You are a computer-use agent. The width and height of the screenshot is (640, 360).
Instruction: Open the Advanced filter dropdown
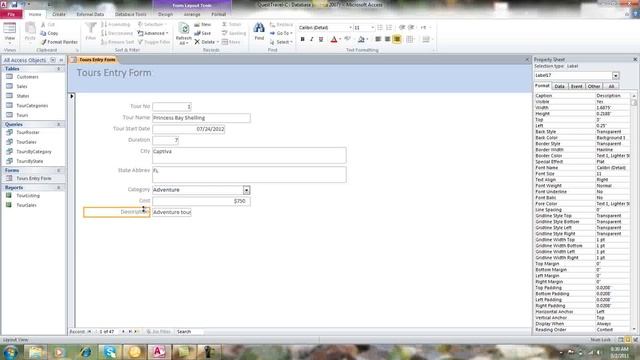coord(153,33)
